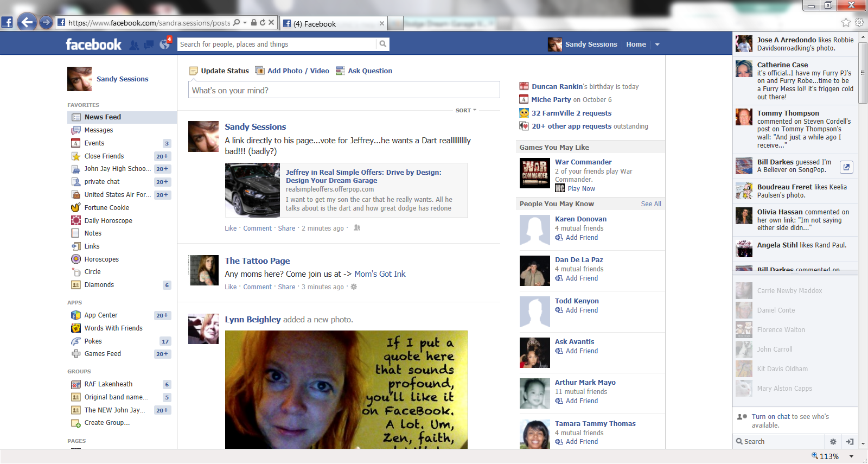
Task: Go back with the browser back arrow
Action: click(x=27, y=22)
